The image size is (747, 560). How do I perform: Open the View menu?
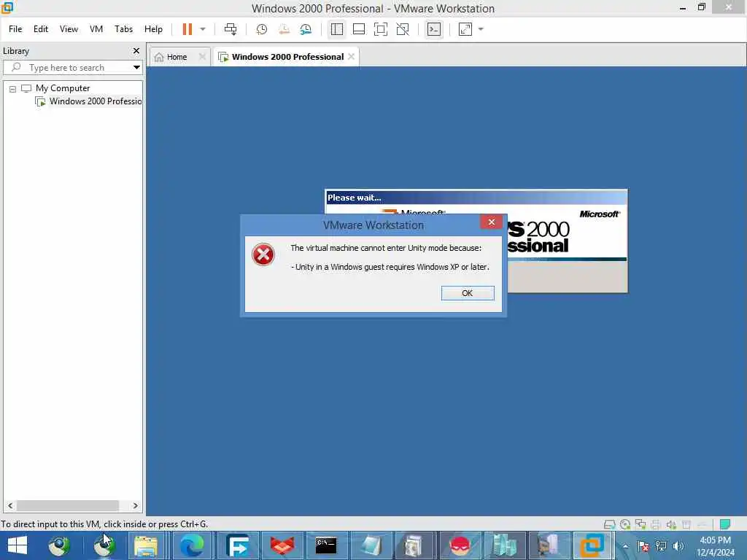coord(69,29)
